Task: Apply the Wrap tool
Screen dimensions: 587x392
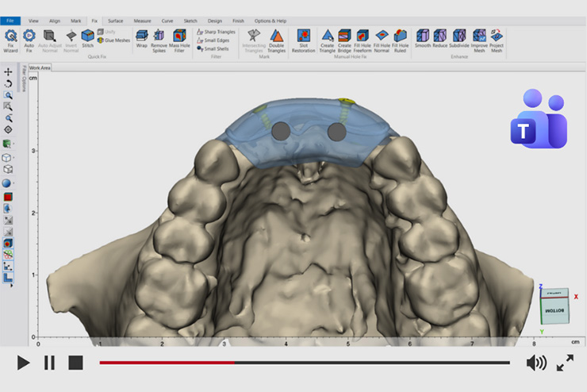Action: [141, 38]
